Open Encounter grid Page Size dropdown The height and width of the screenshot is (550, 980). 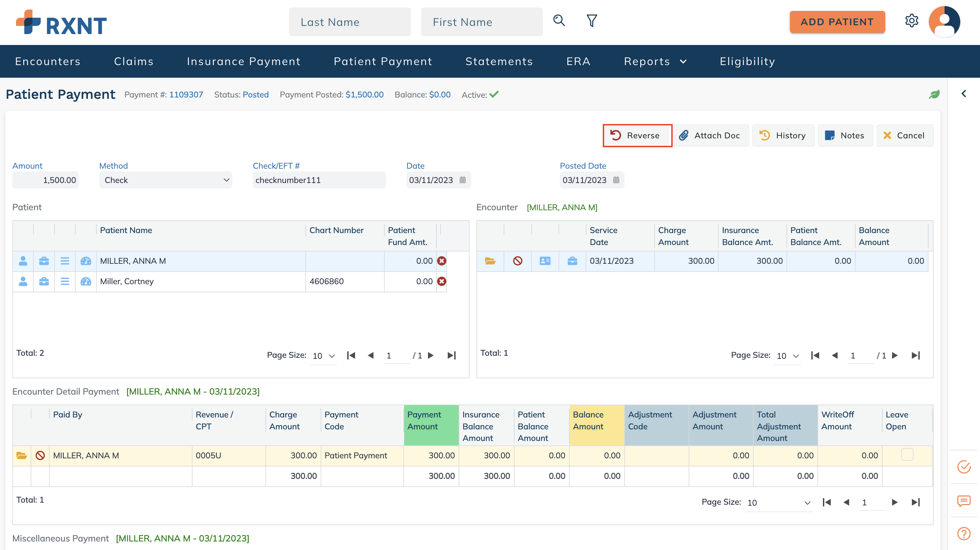[787, 356]
